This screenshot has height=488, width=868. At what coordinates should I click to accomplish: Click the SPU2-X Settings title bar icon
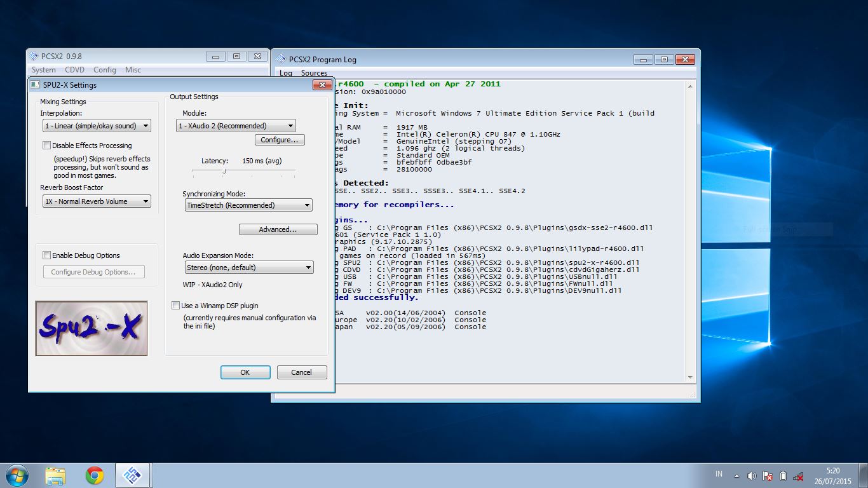coord(36,85)
